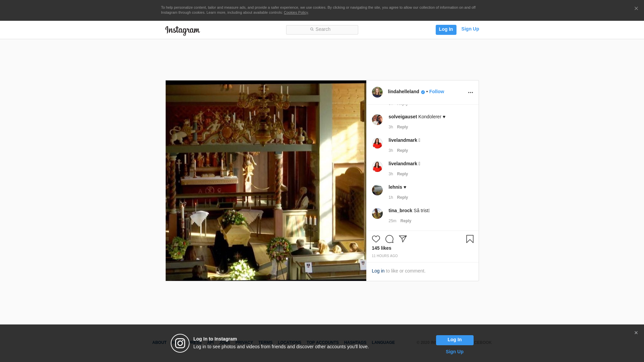Screen dimensions: 644x362
Task: Open the ABOUT footer link
Action: tap(159, 343)
